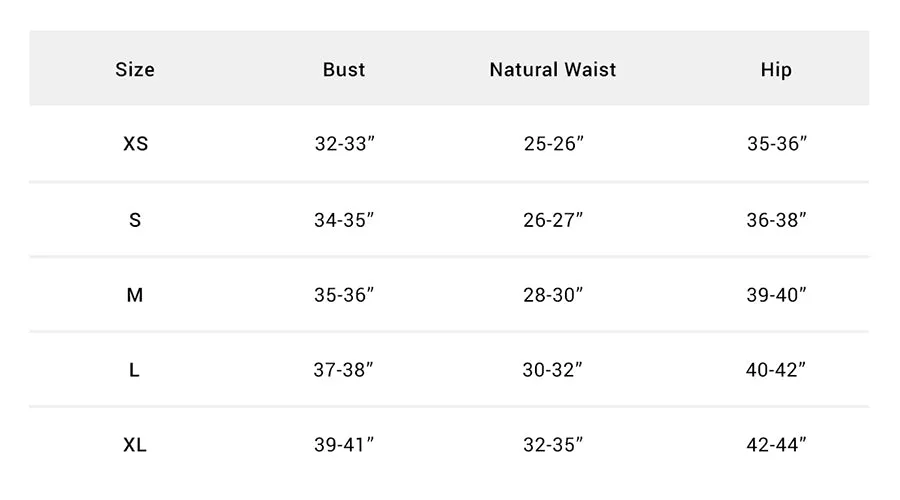The image size is (900, 500).
Task: Click the Natural Waist column header
Action: click(x=553, y=70)
